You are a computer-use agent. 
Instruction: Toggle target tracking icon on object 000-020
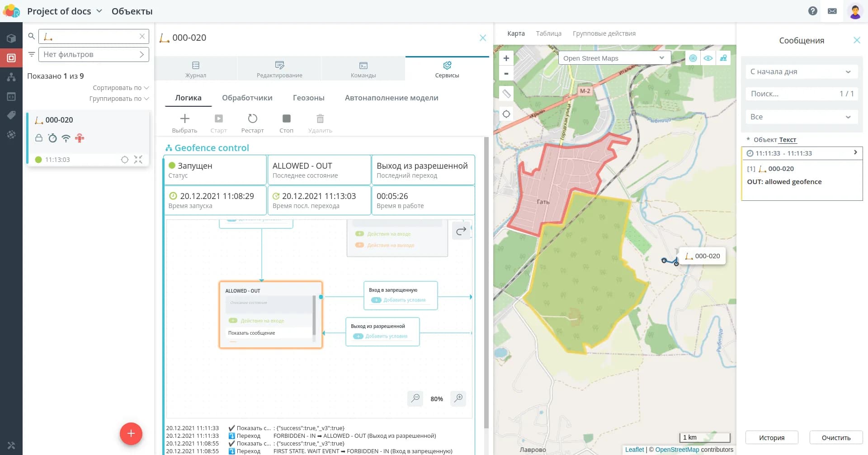pos(125,160)
